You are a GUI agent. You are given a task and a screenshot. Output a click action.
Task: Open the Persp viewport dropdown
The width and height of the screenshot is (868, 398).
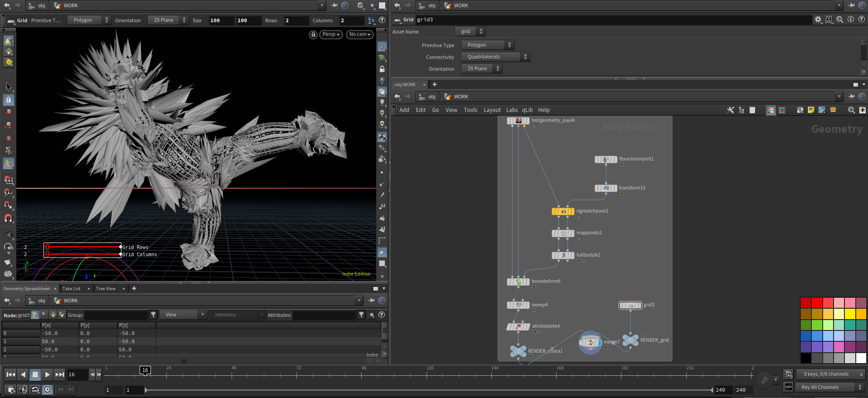point(331,34)
